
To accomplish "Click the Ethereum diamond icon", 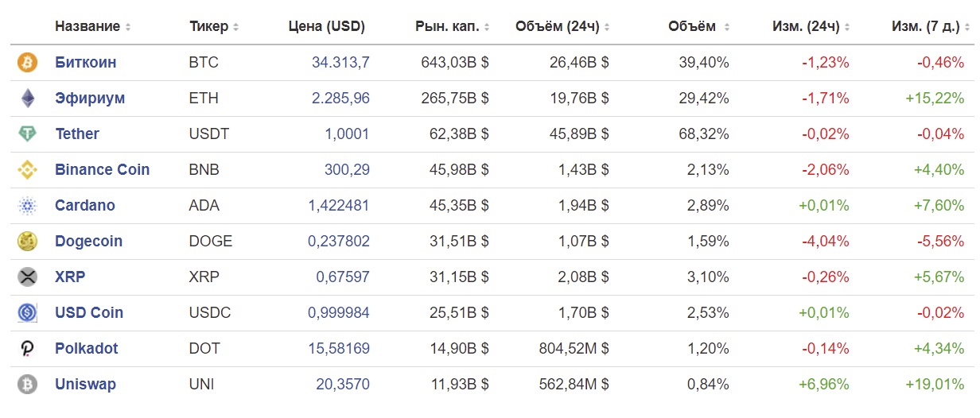I will [x=27, y=99].
